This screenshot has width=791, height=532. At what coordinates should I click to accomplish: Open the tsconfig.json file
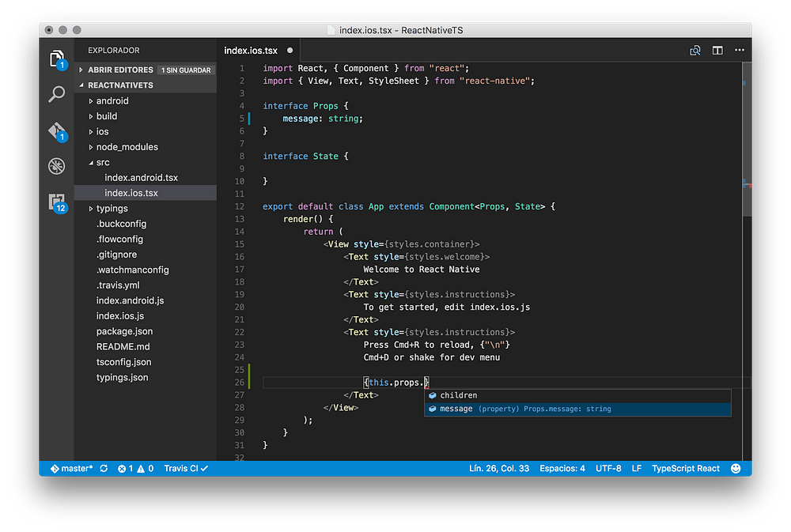[x=146, y=362]
